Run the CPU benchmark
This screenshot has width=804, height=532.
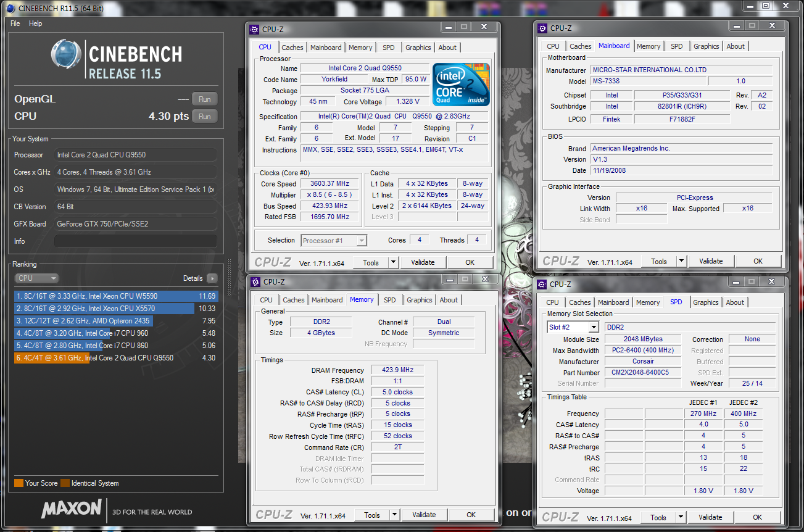tap(204, 117)
